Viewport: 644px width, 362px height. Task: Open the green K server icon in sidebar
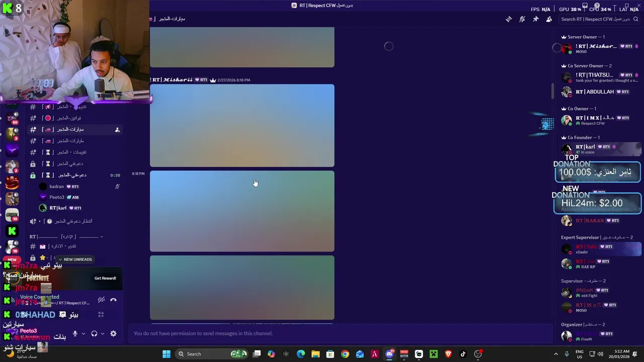[12, 231]
